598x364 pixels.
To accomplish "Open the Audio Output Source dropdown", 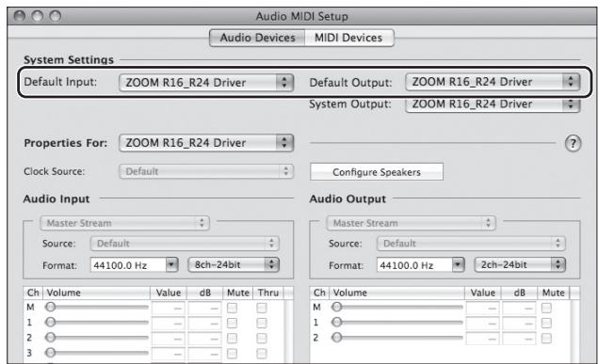I will (x=472, y=244).
